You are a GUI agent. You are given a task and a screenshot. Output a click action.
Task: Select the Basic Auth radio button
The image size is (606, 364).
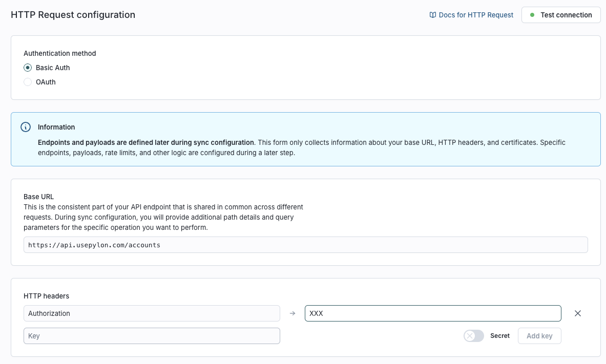tap(28, 68)
